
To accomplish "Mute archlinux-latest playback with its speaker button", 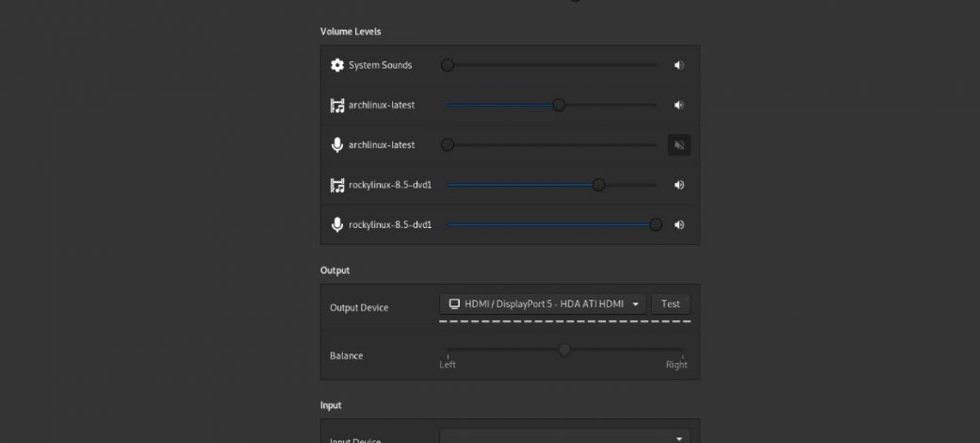I will tap(678, 106).
